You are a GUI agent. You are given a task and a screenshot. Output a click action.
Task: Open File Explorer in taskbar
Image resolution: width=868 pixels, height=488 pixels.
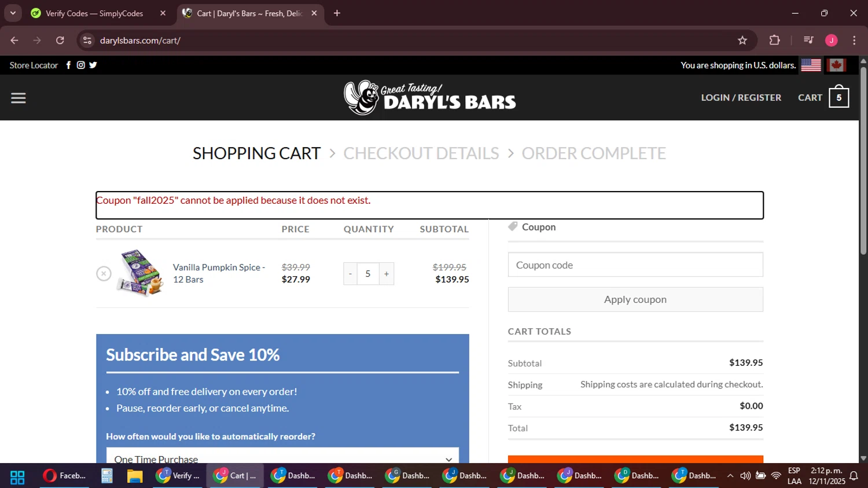pyautogui.click(x=135, y=476)
